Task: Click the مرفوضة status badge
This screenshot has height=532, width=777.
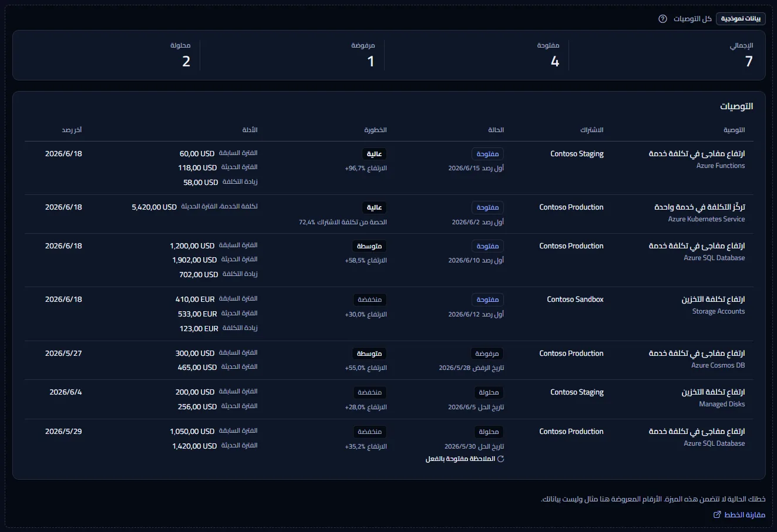Action: 487,353
